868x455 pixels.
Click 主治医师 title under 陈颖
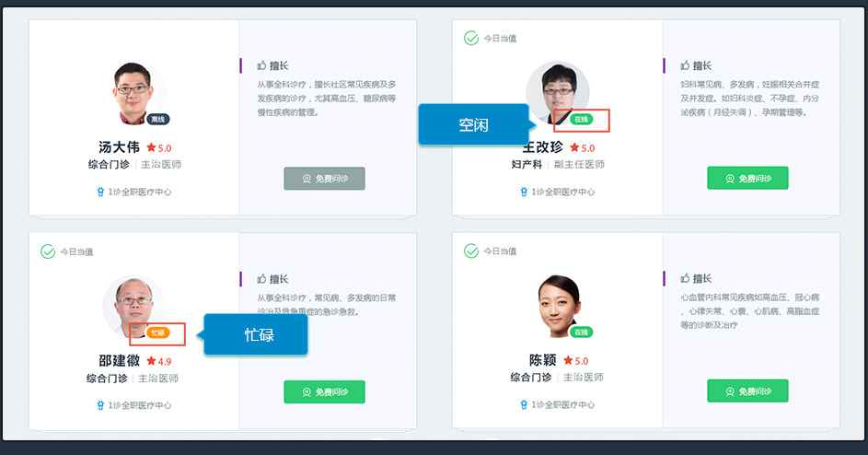pos(584,378)
